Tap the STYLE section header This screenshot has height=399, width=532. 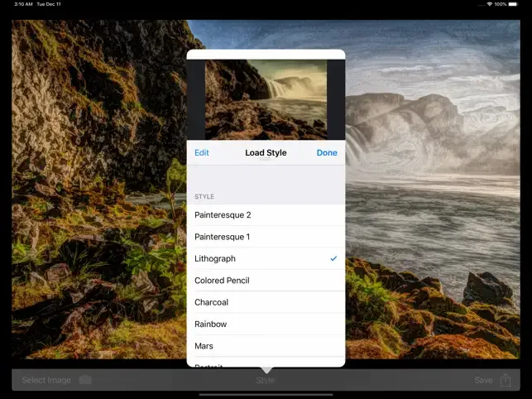point(204,197)
